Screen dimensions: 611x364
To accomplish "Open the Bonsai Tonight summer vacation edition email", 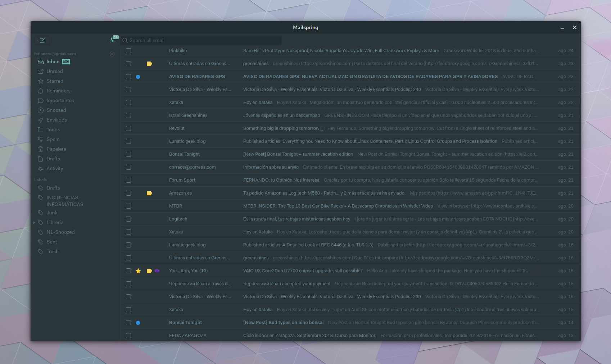I will (350, 154).
